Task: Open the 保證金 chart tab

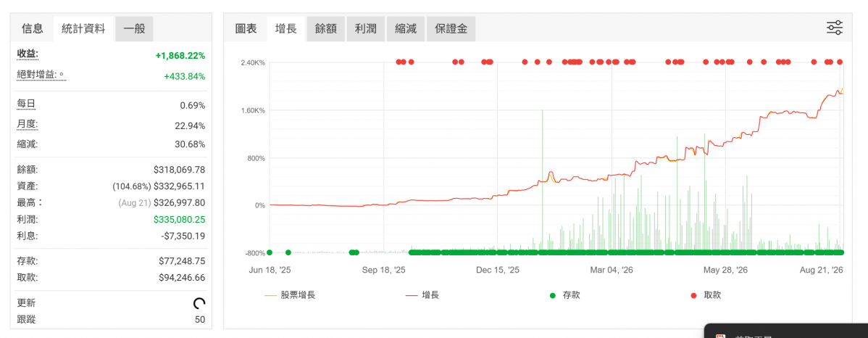Action: click(451, 29)
